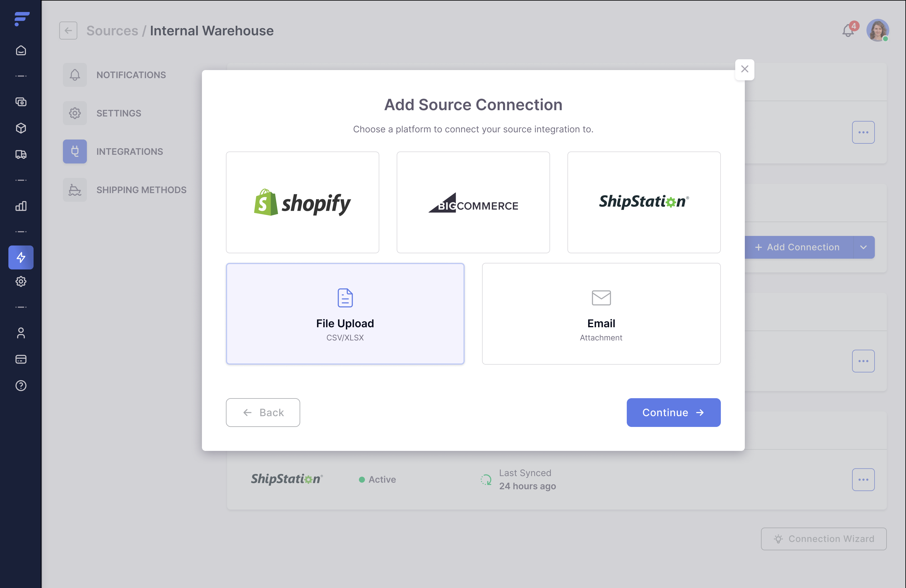This screenshot has height=588, width=906.
Task: Click the app logo in sidebar
Action: (x=22, y=19)
